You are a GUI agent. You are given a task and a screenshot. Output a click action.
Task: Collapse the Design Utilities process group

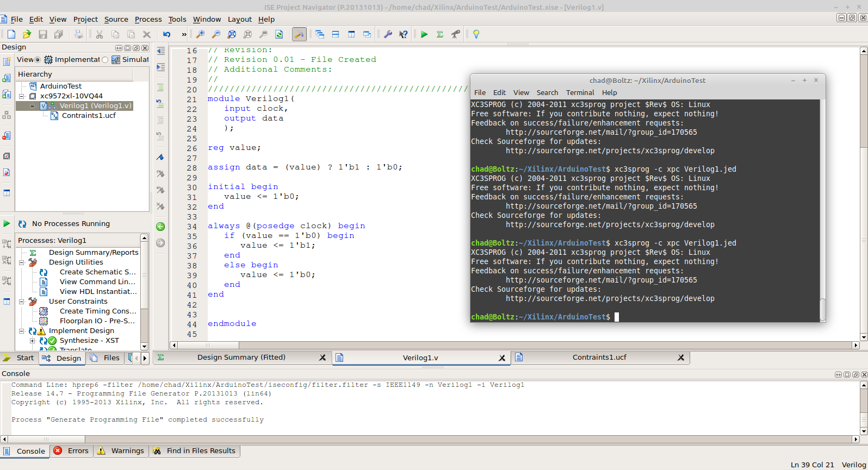(x=22, y=262)
